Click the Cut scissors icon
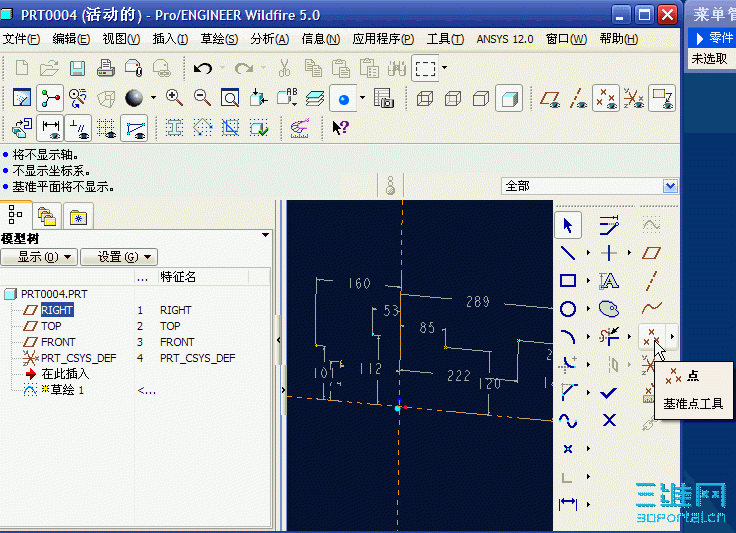Screen dimensions: 736x533 coord(284,68)
